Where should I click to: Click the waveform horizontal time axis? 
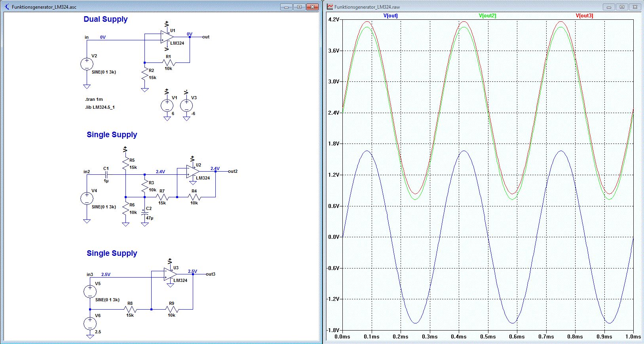pyautogui.click(x=488, y=336)
